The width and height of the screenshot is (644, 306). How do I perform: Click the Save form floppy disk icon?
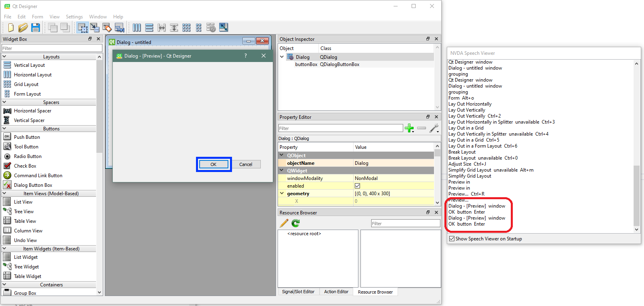click(36, 28)
